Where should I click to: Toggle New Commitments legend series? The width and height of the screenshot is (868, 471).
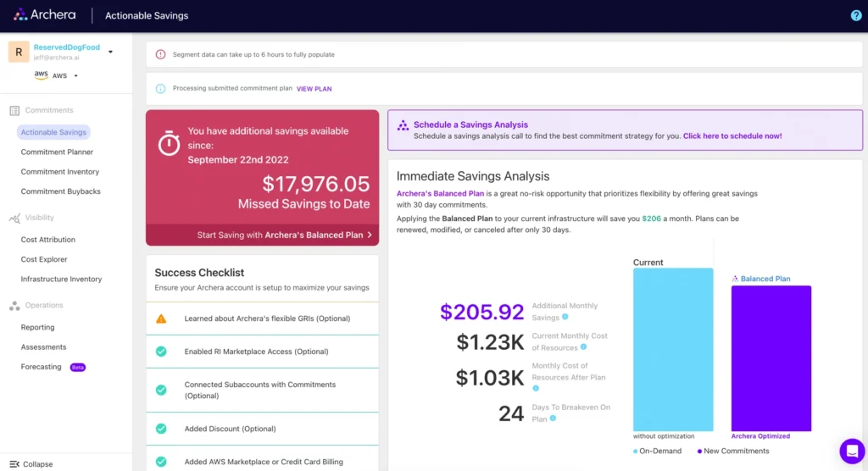pyautogui.click(x=733, y=451)
